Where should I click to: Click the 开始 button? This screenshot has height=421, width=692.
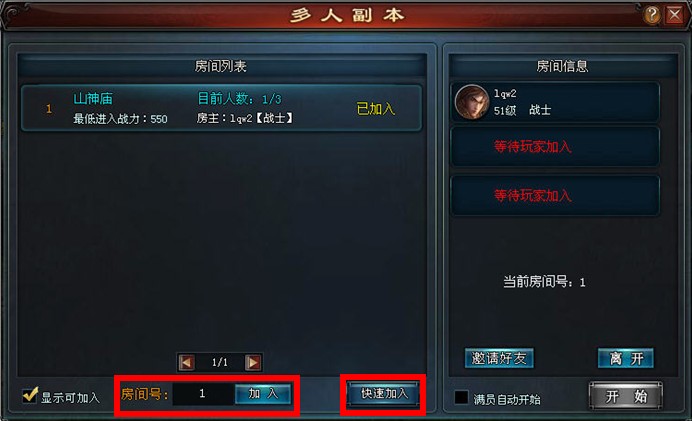(x=626, y=396)
